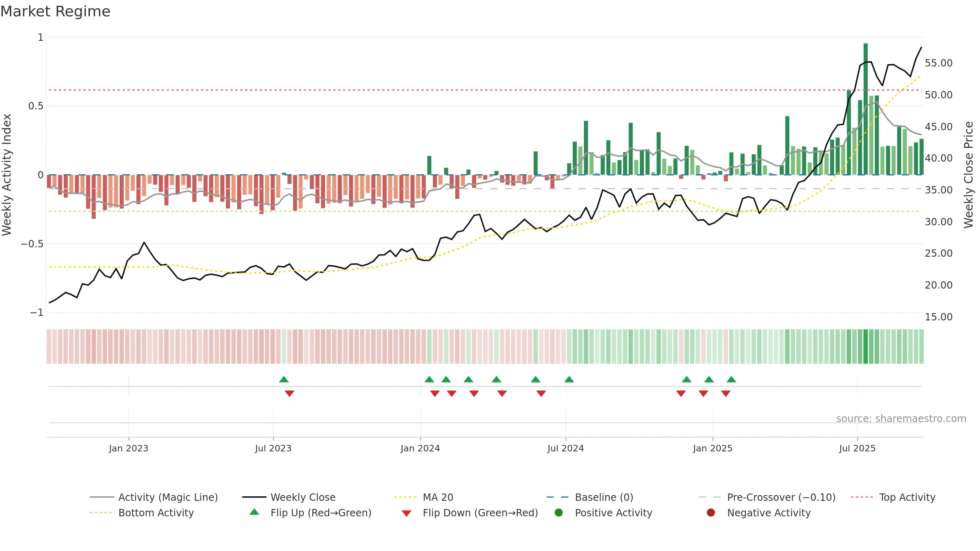Toggle the Baseline (0) legend entry
This screenshot has width=980, height=551.
(x=590, y=497)
